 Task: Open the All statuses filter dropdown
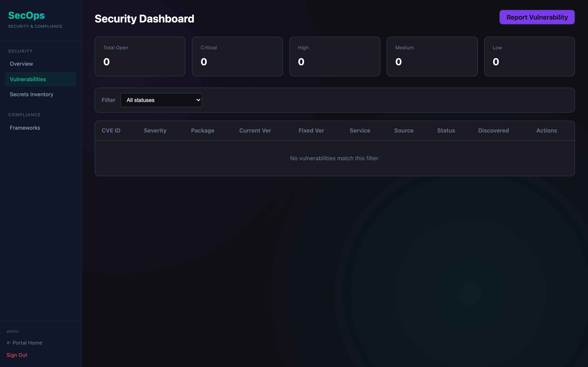click(161, 100)
